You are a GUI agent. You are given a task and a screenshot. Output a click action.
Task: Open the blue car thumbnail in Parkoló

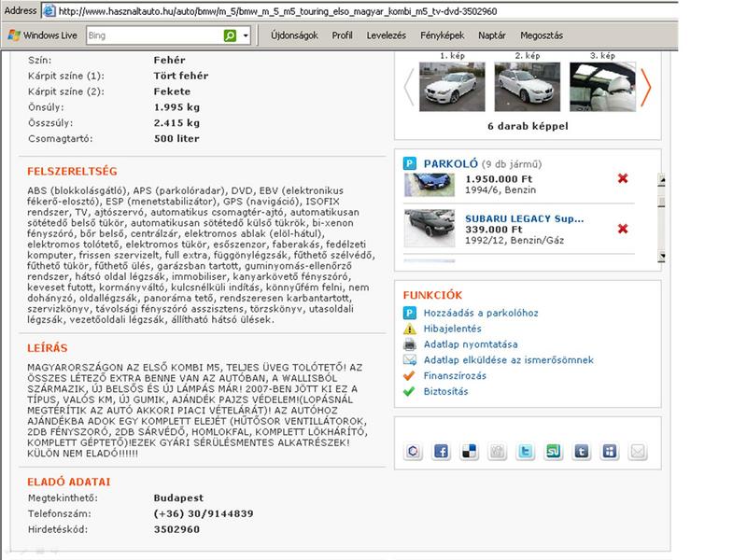(430, 185)
